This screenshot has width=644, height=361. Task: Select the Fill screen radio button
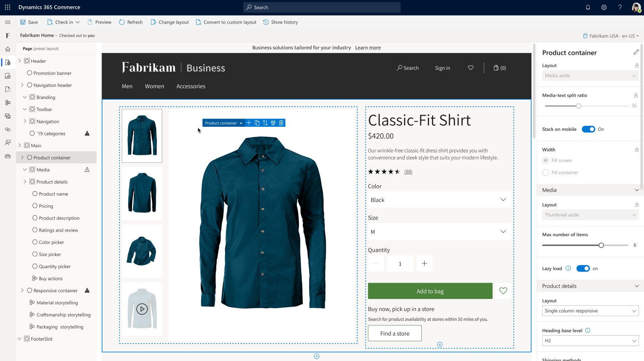click(545, 160)
